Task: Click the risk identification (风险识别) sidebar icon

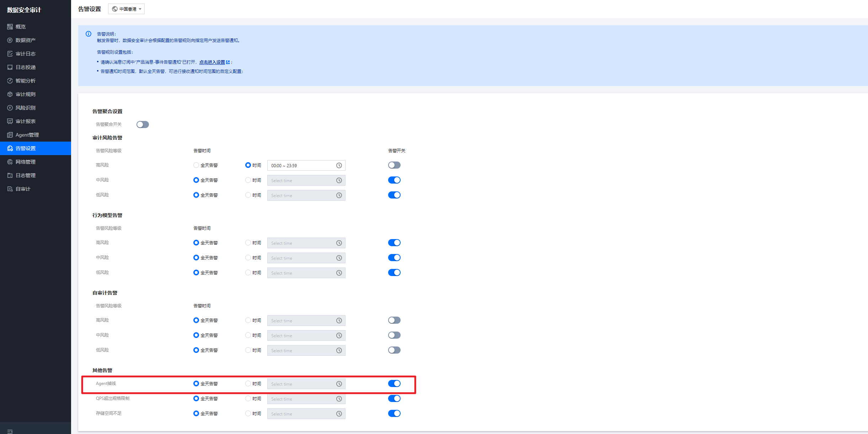Action: (10, 108)
